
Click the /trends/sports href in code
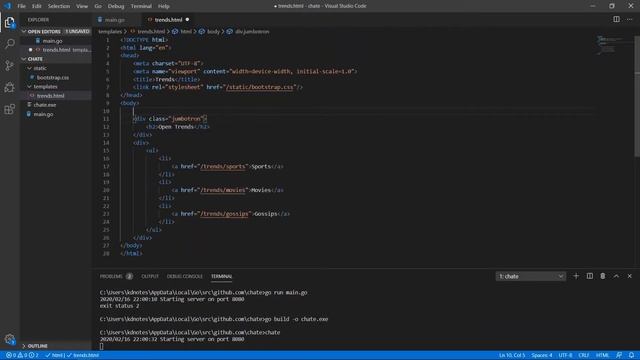coord(223,167)
